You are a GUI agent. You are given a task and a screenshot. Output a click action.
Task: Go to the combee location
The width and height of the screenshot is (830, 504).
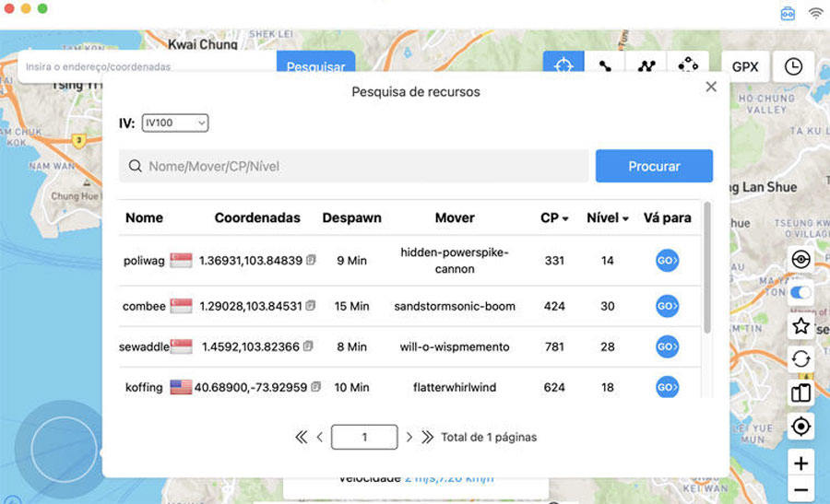pyautogui.click(x=667, y=306)
